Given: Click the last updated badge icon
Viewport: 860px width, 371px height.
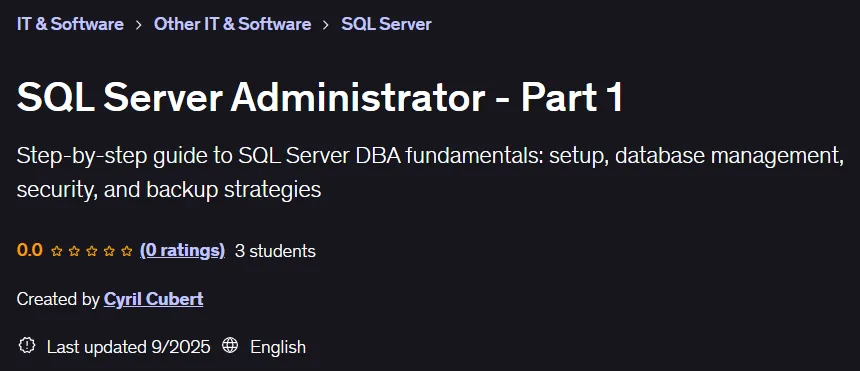Looking at the screenshot, I should [x=26, y=346].
